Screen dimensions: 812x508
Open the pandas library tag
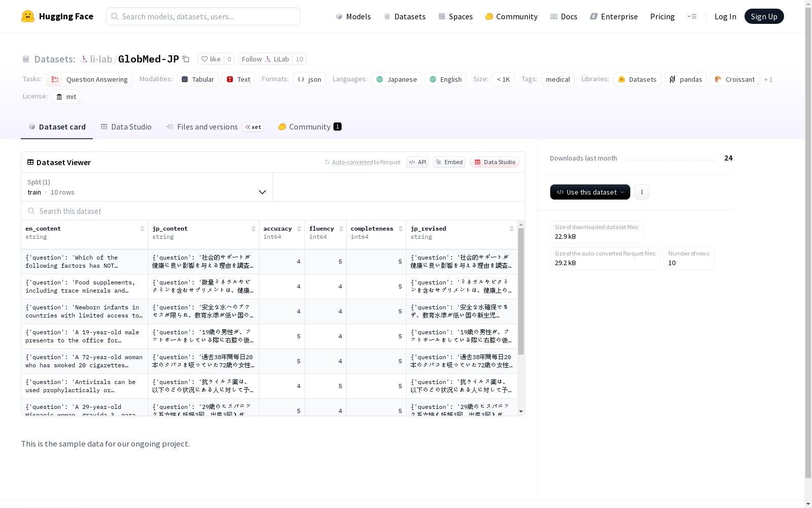point(686,79)
